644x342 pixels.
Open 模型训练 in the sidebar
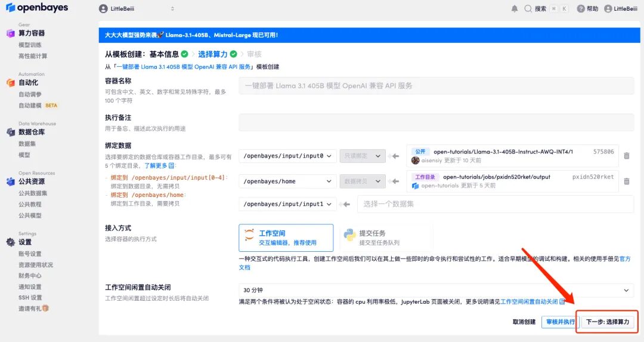[30, 45]
